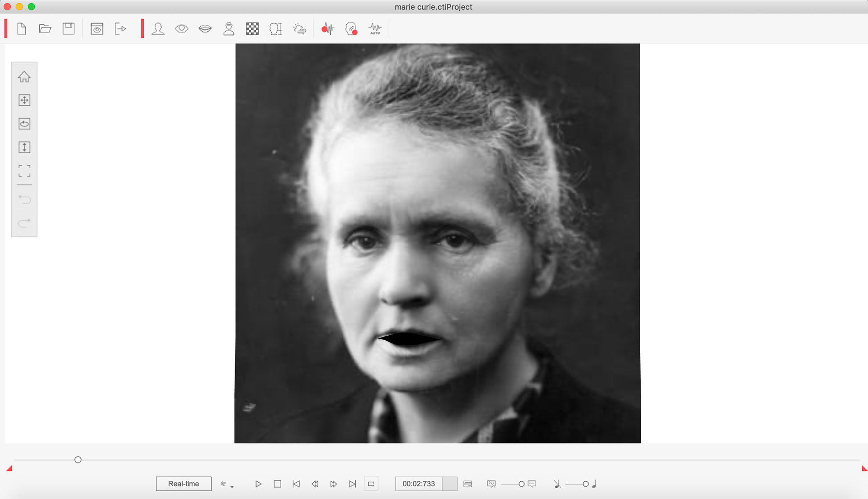The image size is (868, 499).
Task: Select the fit-to-screen brackets icon
Action: [24, 171]
